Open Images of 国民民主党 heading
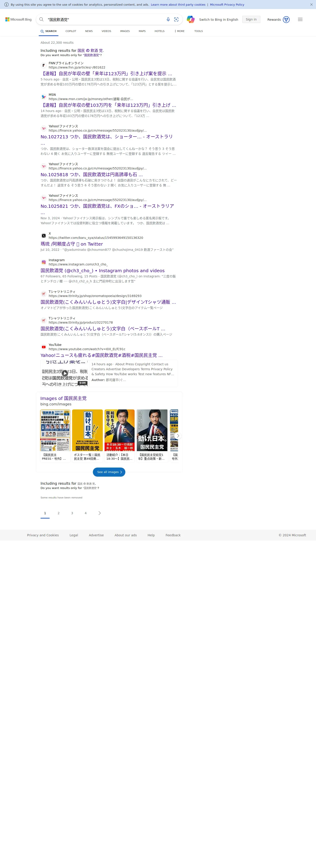The width and height of the screenshot is (316, 868). pos(64,398)
